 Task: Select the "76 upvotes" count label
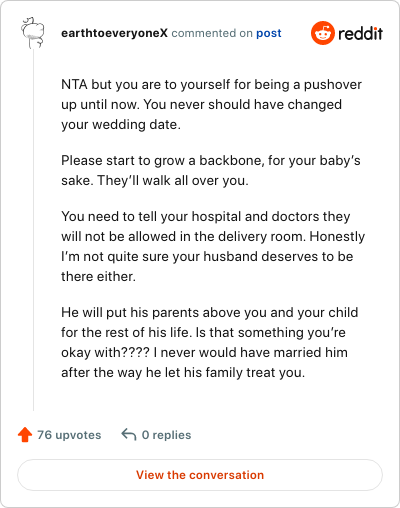[x=69, y=435]
